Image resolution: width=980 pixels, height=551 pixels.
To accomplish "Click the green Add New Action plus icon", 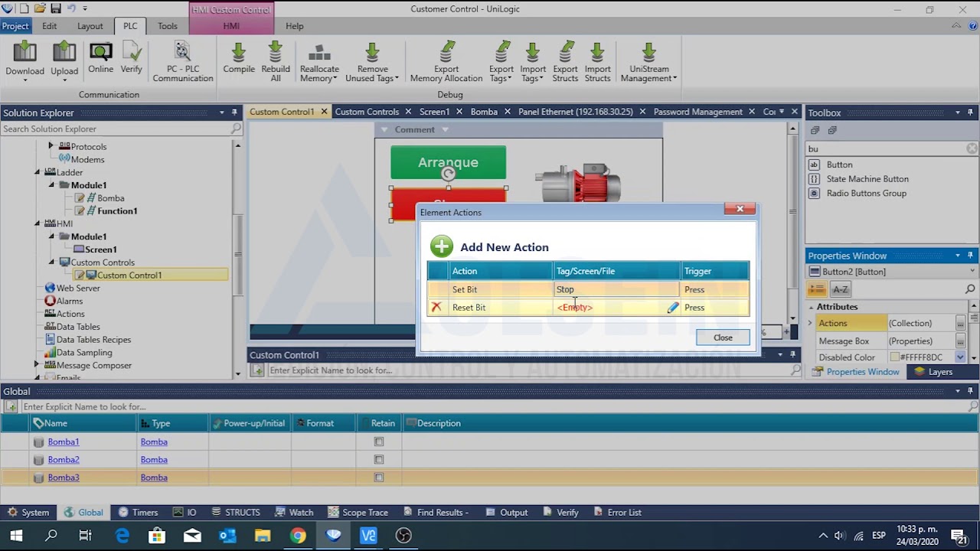I will coord(442,246).
